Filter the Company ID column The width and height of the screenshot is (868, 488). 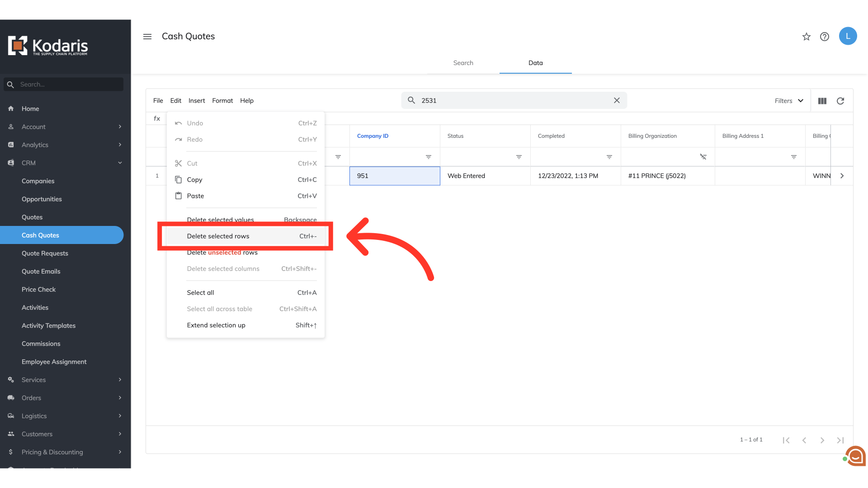tap(429, 157)
